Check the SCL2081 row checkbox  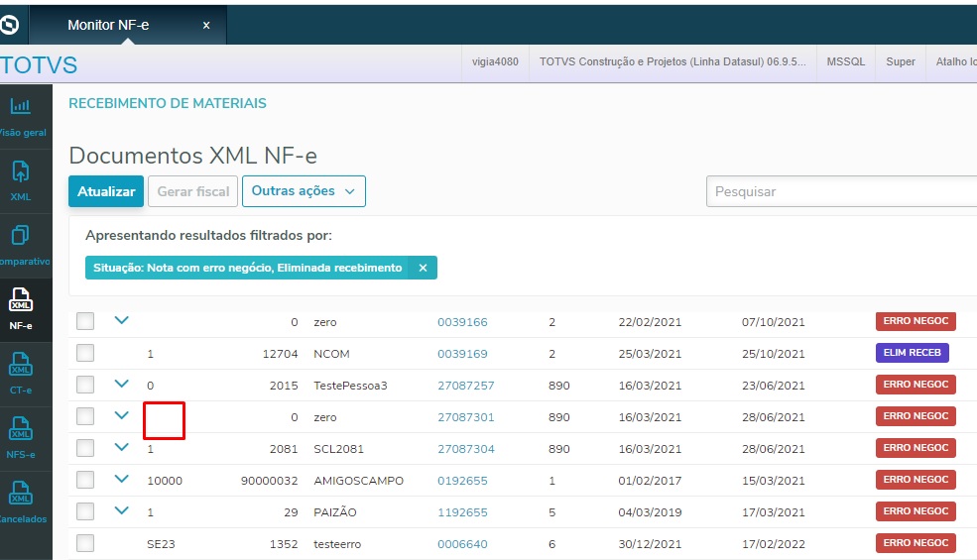(85, 449)
